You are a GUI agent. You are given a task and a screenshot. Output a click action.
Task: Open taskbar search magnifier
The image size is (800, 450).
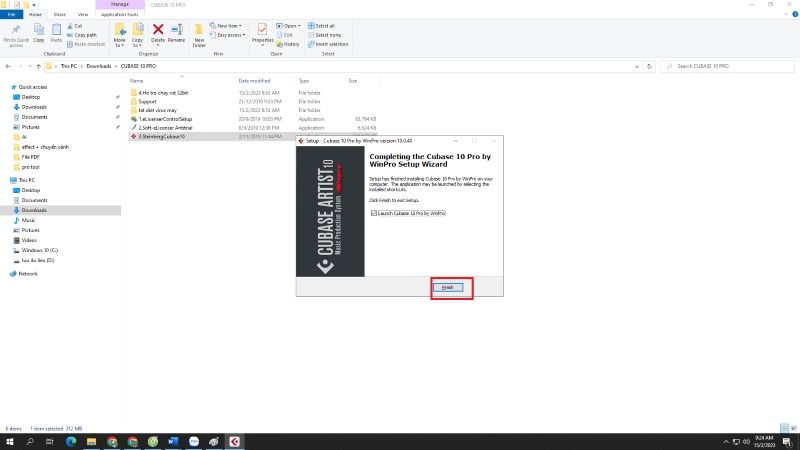(x=30, y=442)
